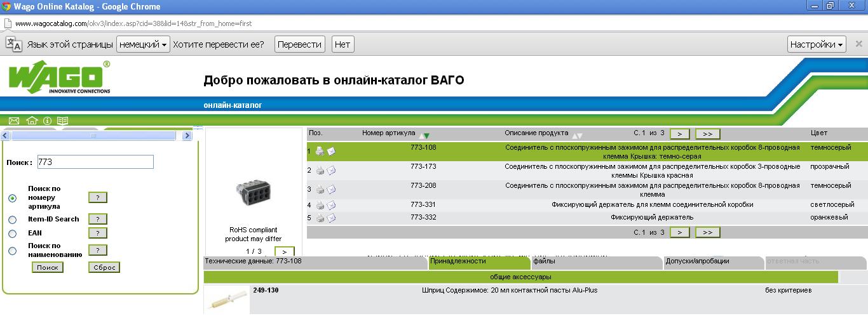Focus the 'Поиск' search field containing 773
The width and height of the screenshot is (868, 330).
point(95,162)
